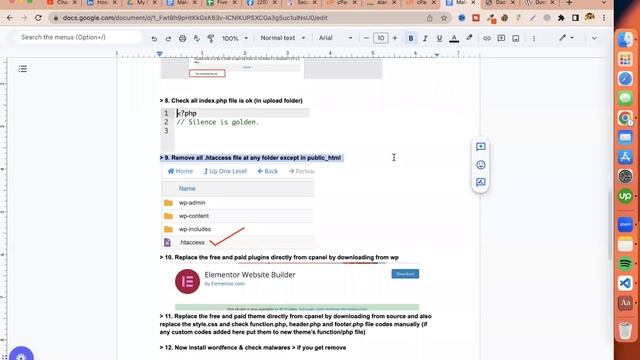Click the Search the menus field
This screenshot has width=640, height=360.
(x=78, y=37)
